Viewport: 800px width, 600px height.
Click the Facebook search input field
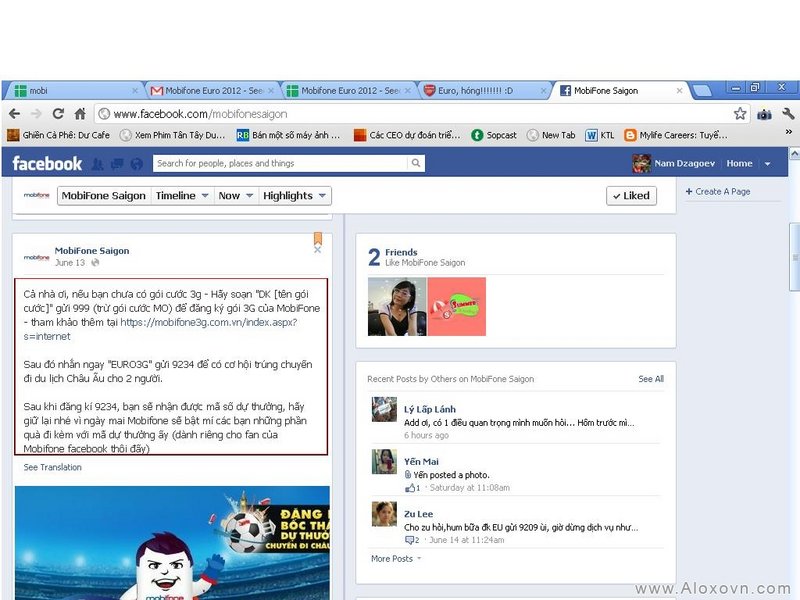pyautogui.click(x=280, y=163)
